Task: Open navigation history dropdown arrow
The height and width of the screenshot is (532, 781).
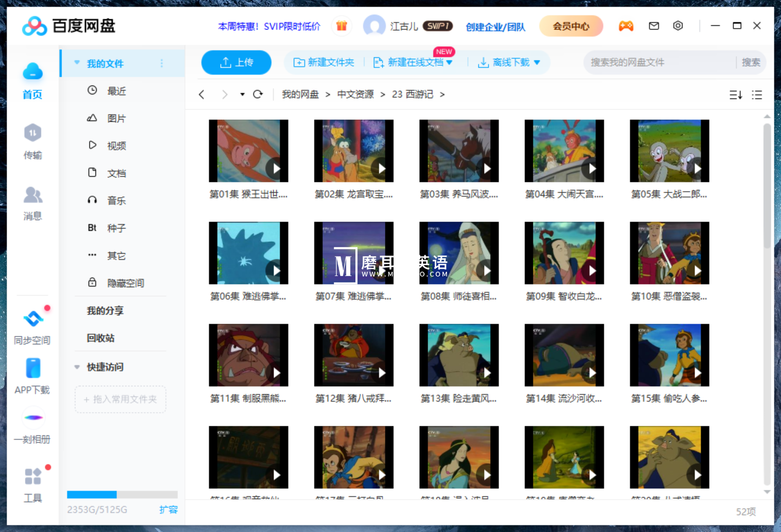Action: [242, 95]
